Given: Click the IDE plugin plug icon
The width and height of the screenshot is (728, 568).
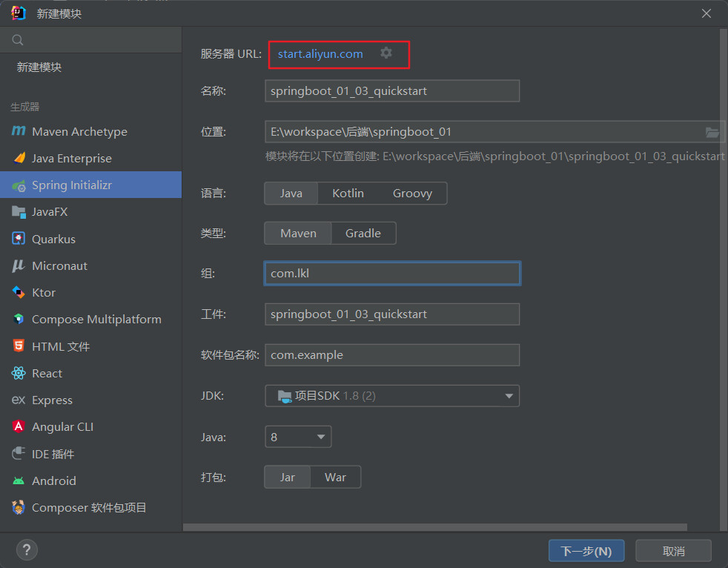Looking at the screenshot, I should tap(19, 453).
